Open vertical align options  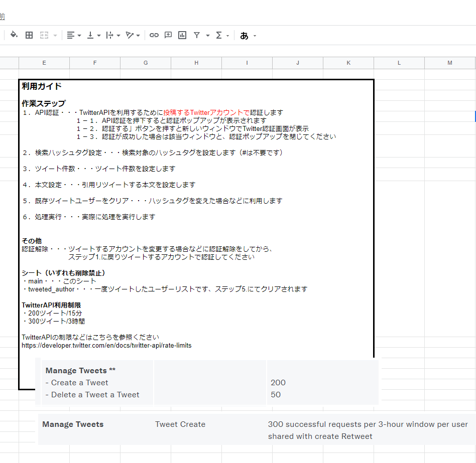point(90,35)
